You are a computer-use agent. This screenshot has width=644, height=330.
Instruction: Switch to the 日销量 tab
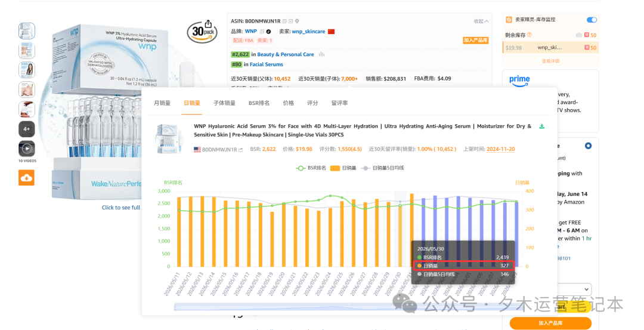[192, 103]
